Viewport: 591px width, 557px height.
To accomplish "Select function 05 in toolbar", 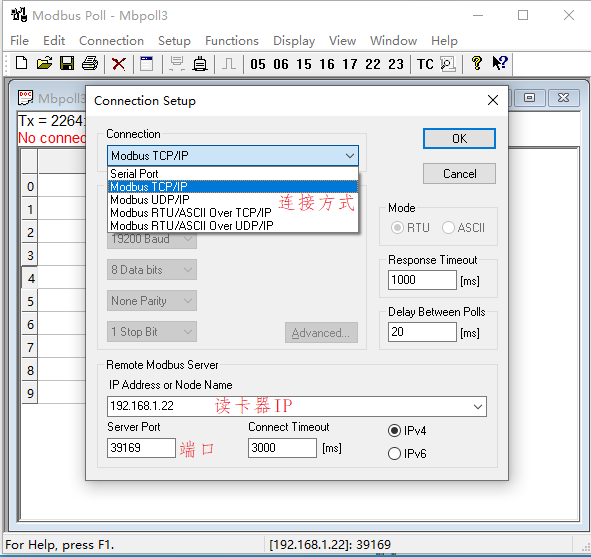I will pyautogui.click(x=258, y=64).
